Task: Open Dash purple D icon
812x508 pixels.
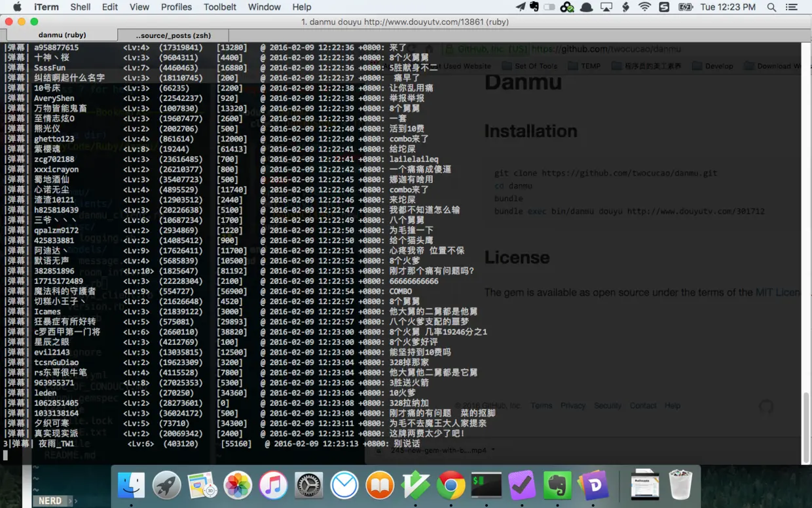Action: click(x=593, y=486)
